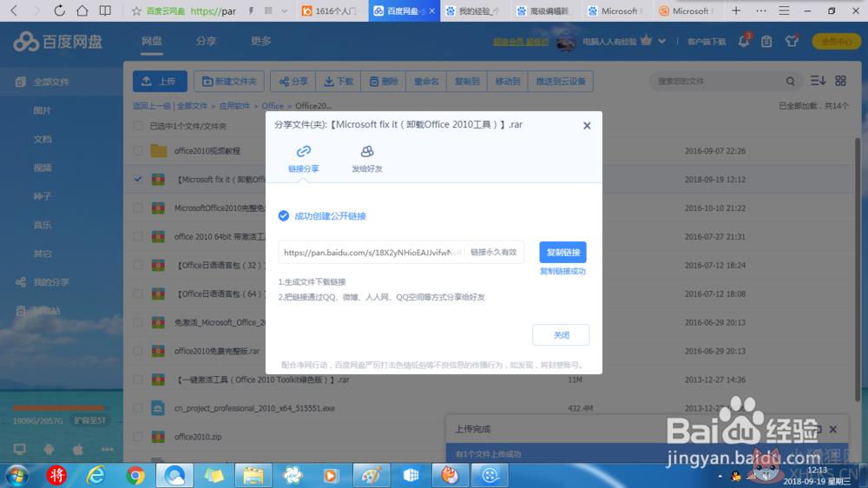
Task: Click the 新建文件夹 button
Action: point(229,82)
